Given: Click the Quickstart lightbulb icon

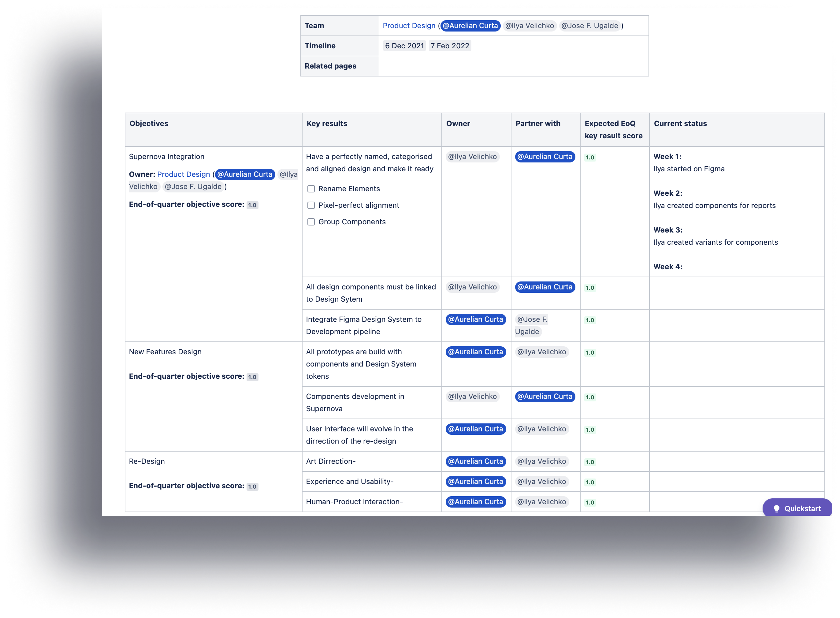Looking at the screenshot, I should 776,509.
